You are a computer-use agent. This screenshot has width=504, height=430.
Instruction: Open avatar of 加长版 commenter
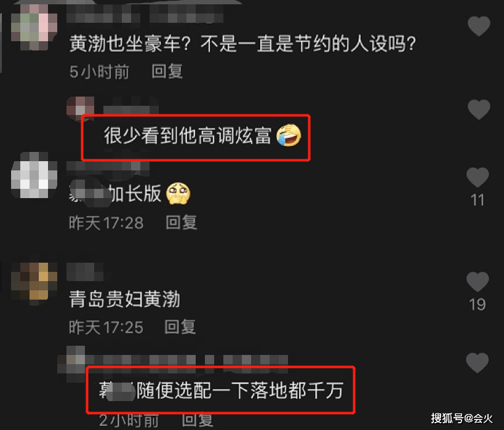[x=34, y=175]
